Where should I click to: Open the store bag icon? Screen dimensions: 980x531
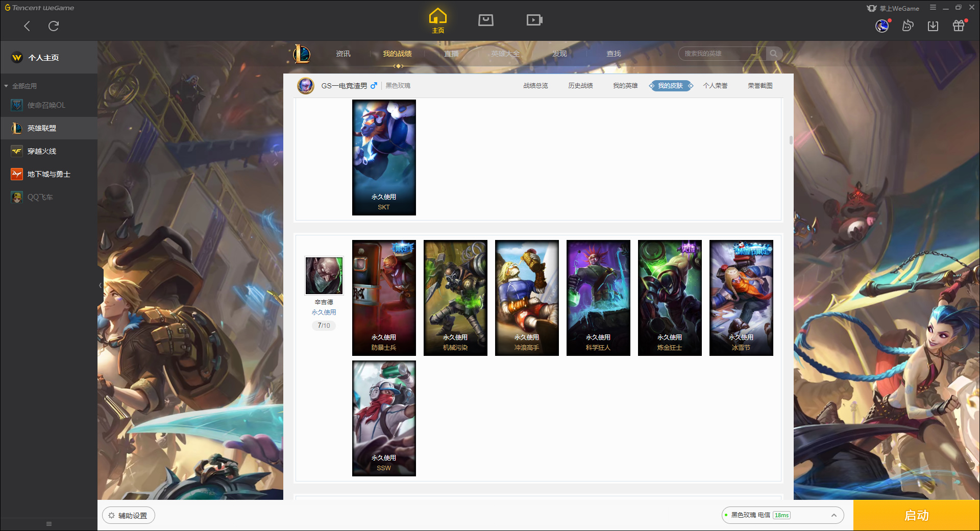[x=486, y=20]
